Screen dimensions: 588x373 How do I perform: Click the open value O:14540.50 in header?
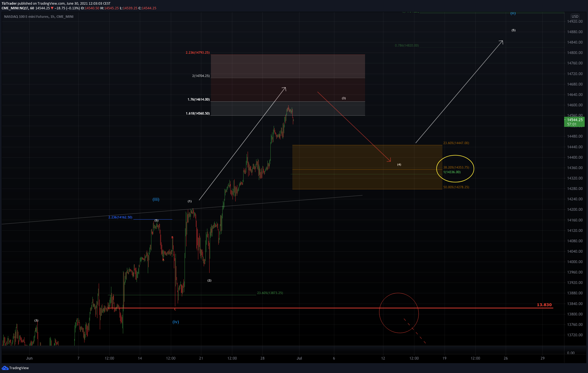[90, 8]
